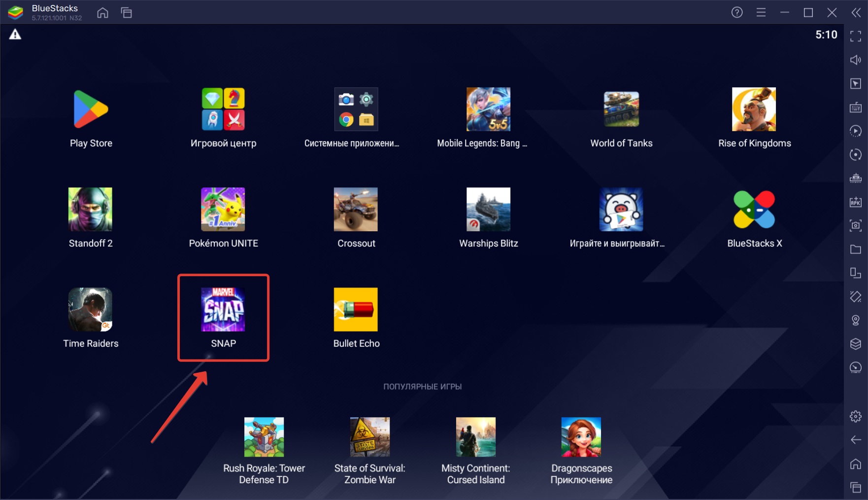Click the Android home button in sidebar

(x=856, y=464)
